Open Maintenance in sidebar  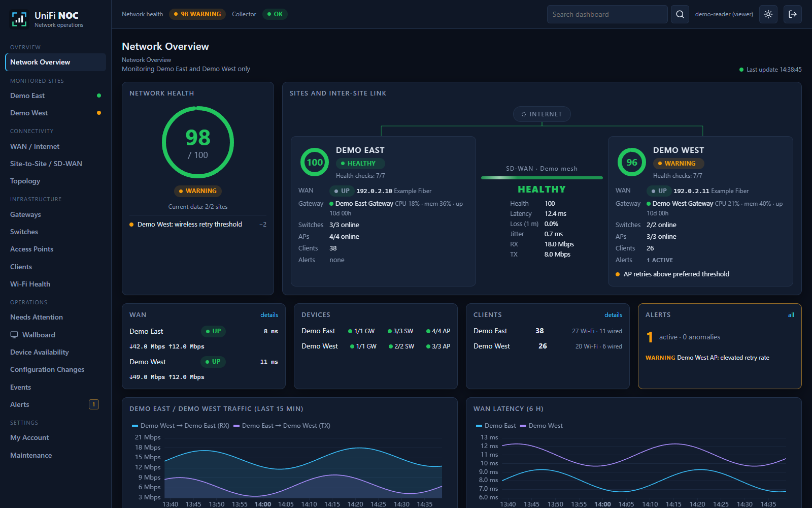[x=56, y=455]
